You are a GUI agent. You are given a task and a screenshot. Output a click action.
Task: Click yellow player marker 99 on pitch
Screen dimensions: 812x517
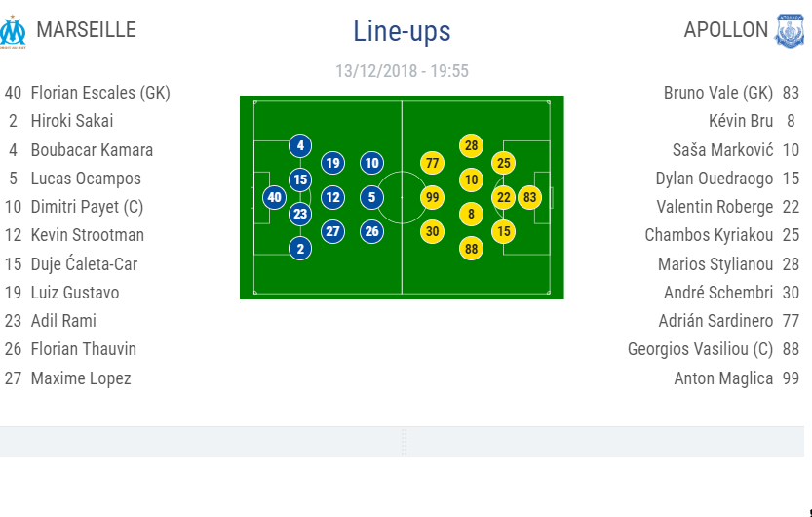tap(433, 197)
